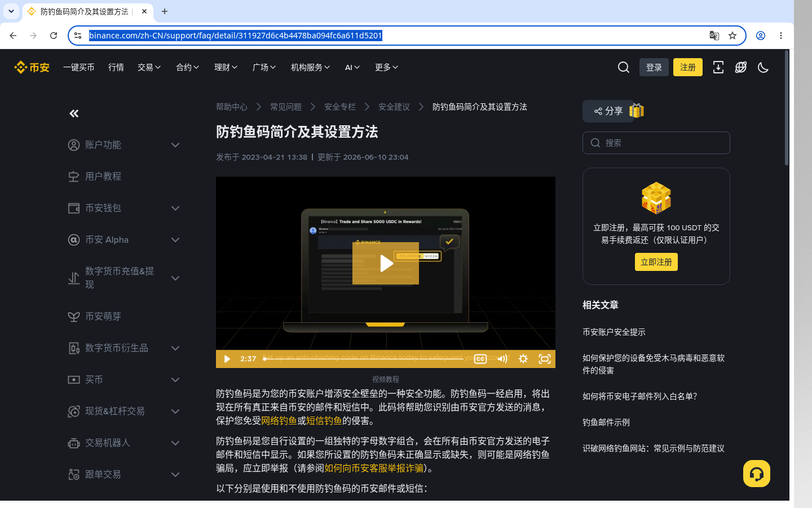
Task: Open the customer support headset chat button
Action: point(757,474)
